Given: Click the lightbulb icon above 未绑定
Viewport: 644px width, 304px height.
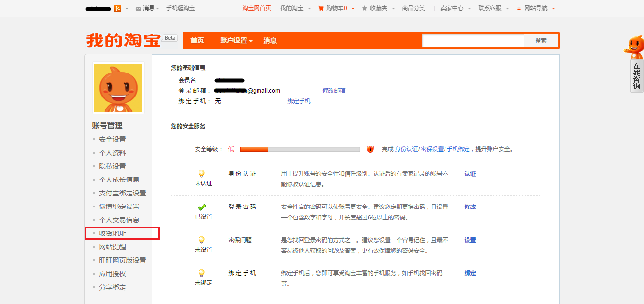Looking at the screenshot, I should pyautogui.click(x=202, y=273).
